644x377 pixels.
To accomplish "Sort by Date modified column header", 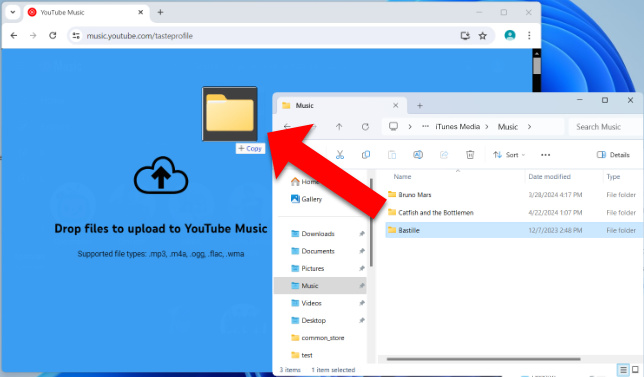I will click(x=550, y=177).
